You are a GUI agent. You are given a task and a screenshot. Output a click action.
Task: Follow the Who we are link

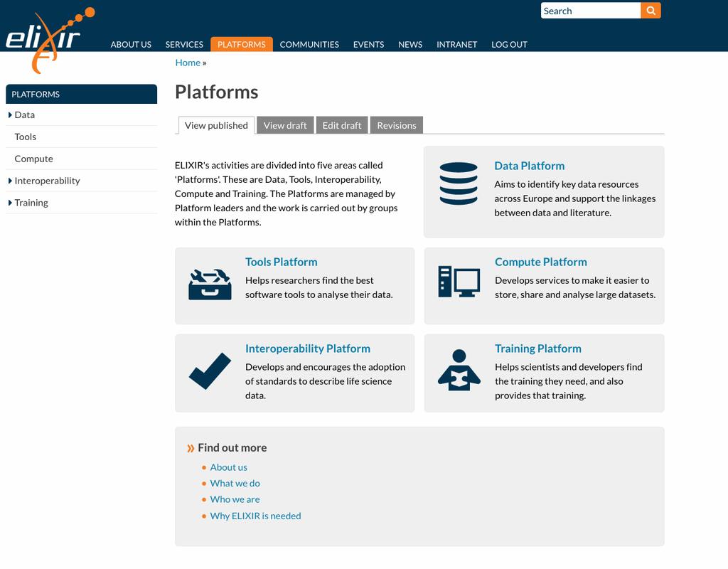tap(235, 499)
